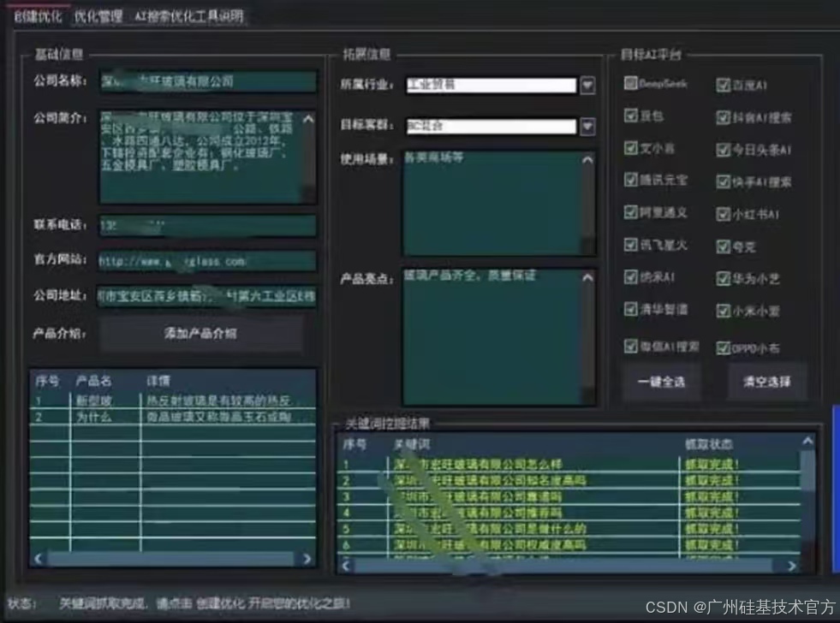The width and height of the screenshot is (840, 623).
Task: Click the 目标客群 combo box field
Action: (491, 127)
